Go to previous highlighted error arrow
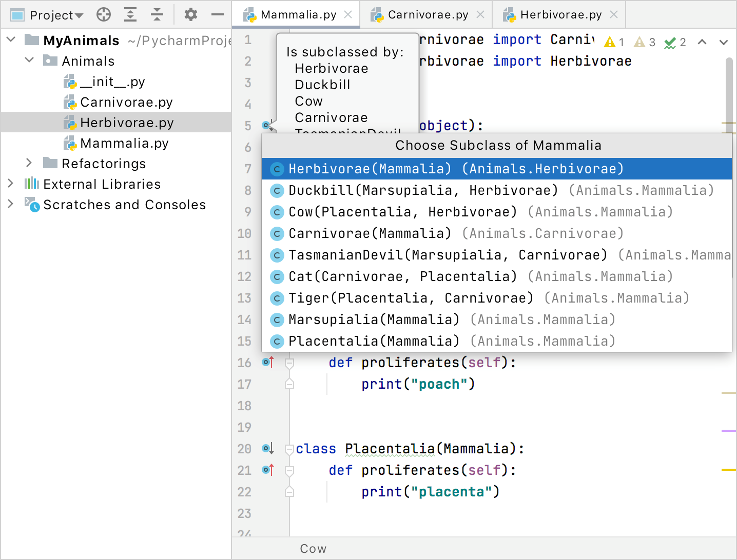The image size is (737, 560). click(x=702, y=42)
